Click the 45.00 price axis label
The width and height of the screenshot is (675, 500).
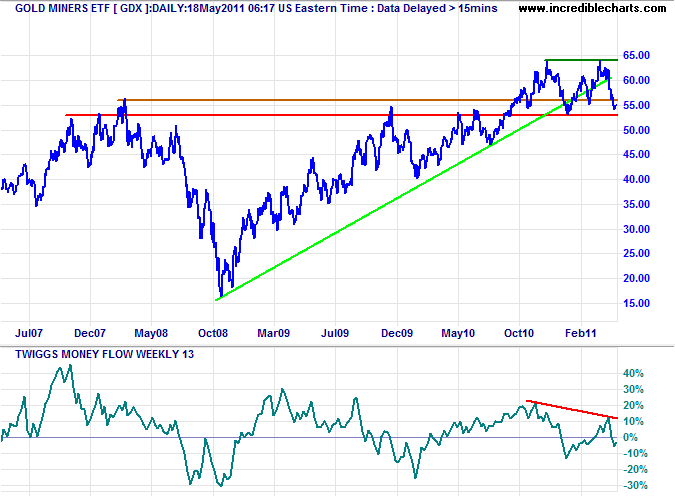[x=636, y=154]
